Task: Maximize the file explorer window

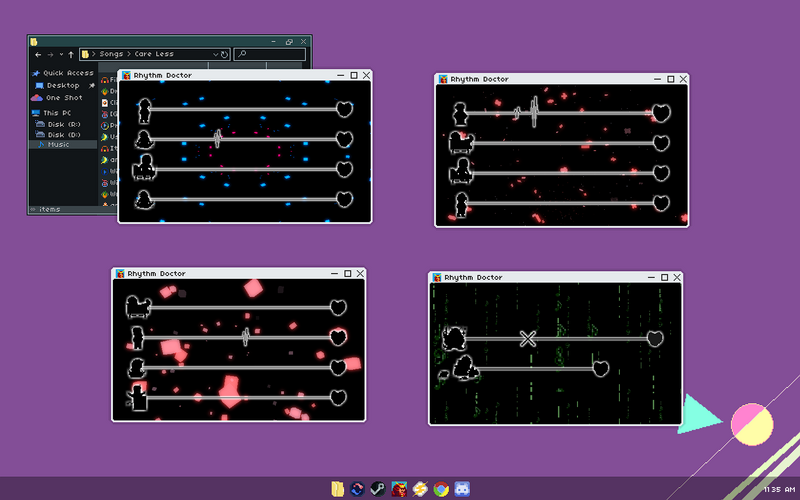Action: 289,41
